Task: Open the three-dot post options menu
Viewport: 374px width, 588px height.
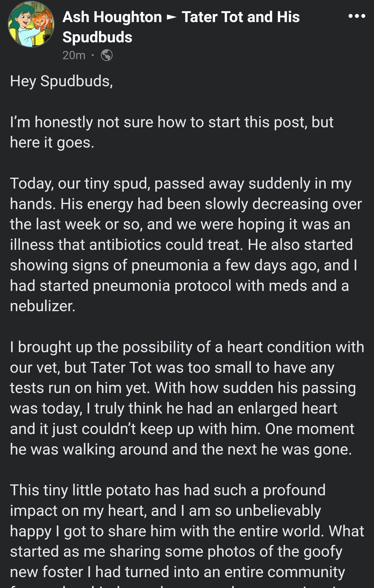Action: point(357,16)
